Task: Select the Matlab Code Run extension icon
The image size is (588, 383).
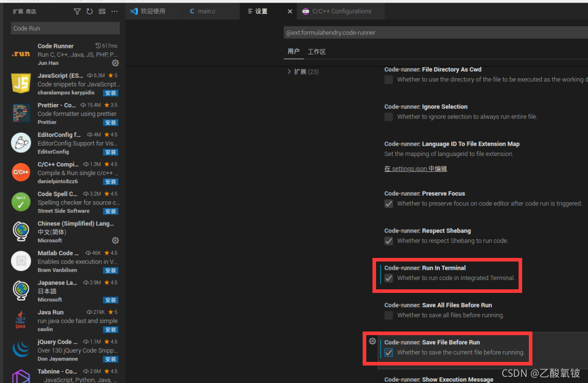Action: (21, 260)
